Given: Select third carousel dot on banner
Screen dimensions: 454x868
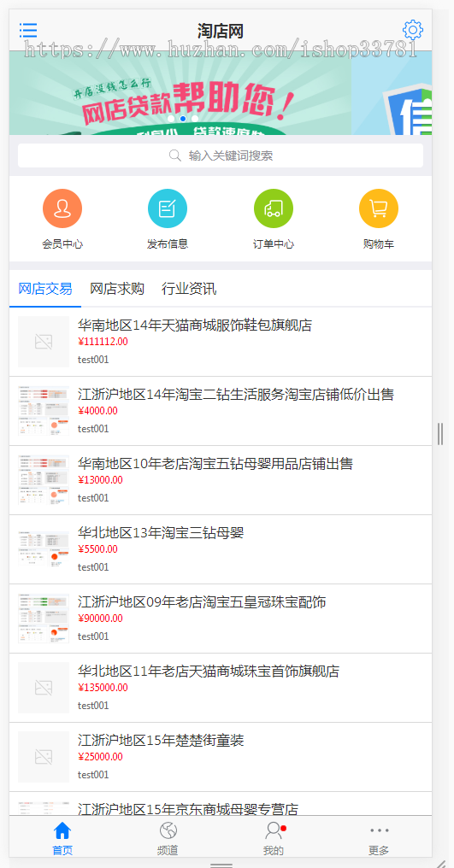Looking at the screenshot, I should [195, 119].
